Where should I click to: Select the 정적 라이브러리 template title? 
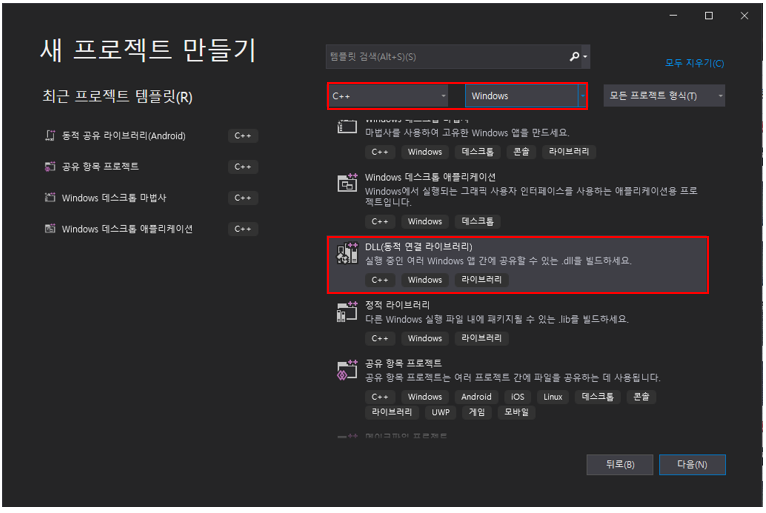click(397, 305)
